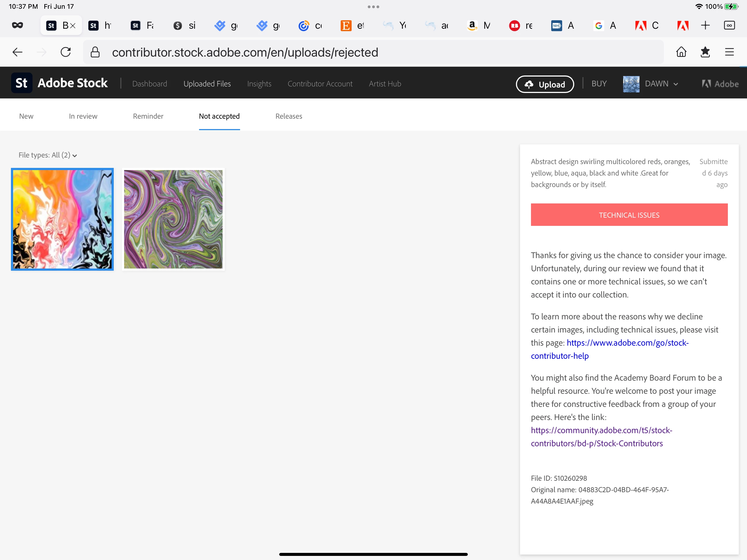
Task: Click the DAWN profile avatar
Action: coord(631,84)
